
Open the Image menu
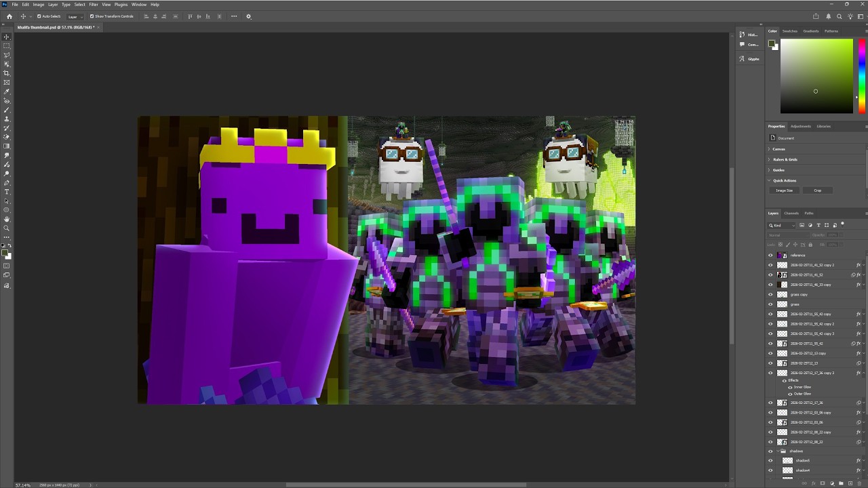[39, 5]
